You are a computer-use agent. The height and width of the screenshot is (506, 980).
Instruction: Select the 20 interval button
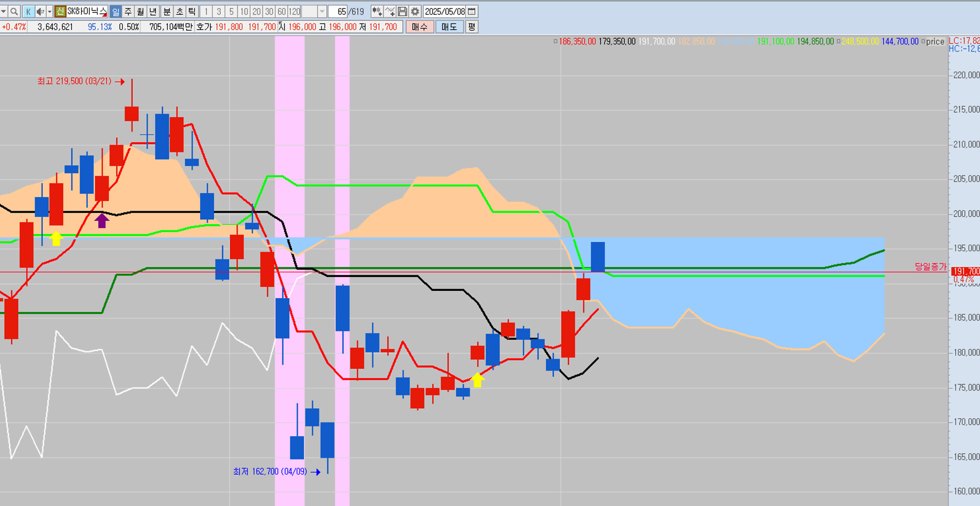coord(256,11)
